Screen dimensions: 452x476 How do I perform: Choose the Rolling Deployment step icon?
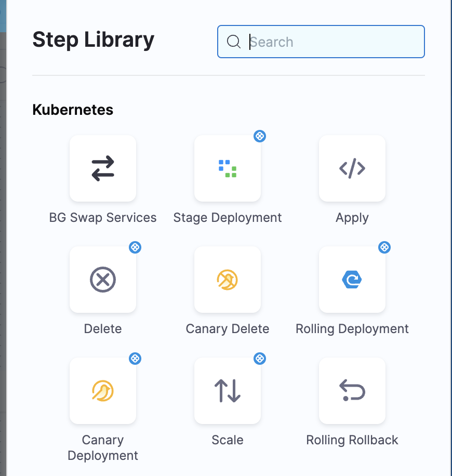[352, 280]
